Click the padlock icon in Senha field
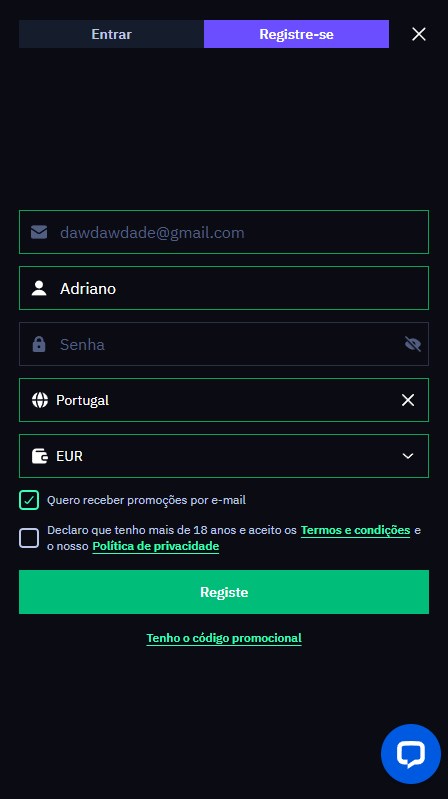The width and height of the screenshot is (448, 799). coord(39,344)
